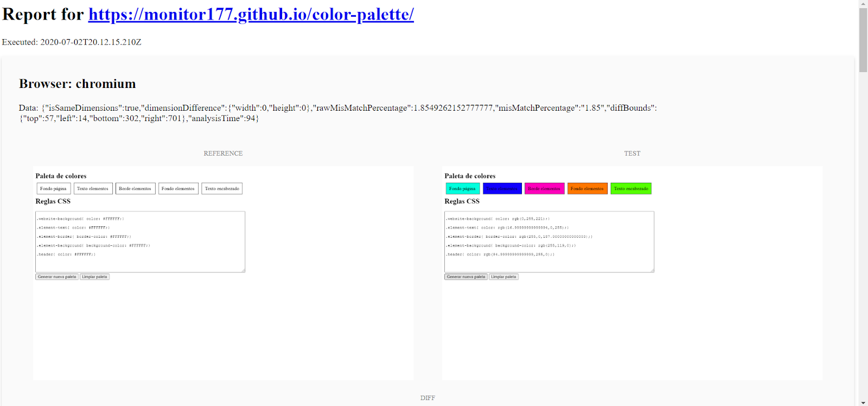Click the Data JSON line with rawMisMatchPercentage
Viewport: 868px width, 406px height.
pos(337,108)
